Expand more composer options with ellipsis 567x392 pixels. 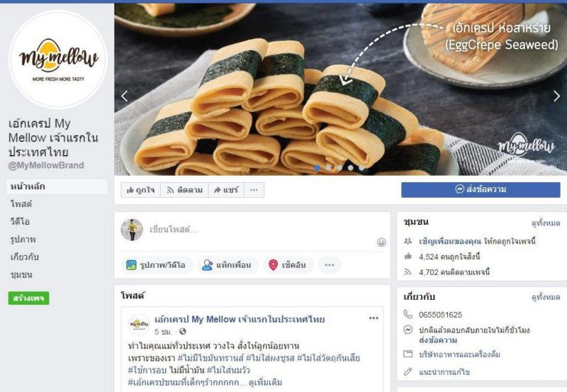pos(329,265)
